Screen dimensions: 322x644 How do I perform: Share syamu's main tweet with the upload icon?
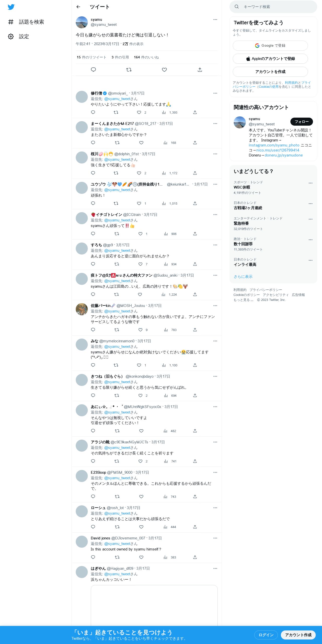200,70
